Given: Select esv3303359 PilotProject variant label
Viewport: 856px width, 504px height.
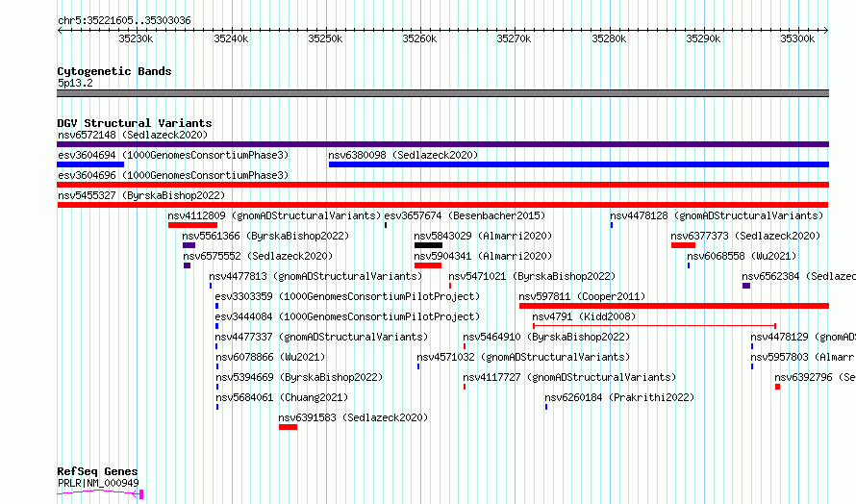Looking at the screenshot, I should pos(347,296).
